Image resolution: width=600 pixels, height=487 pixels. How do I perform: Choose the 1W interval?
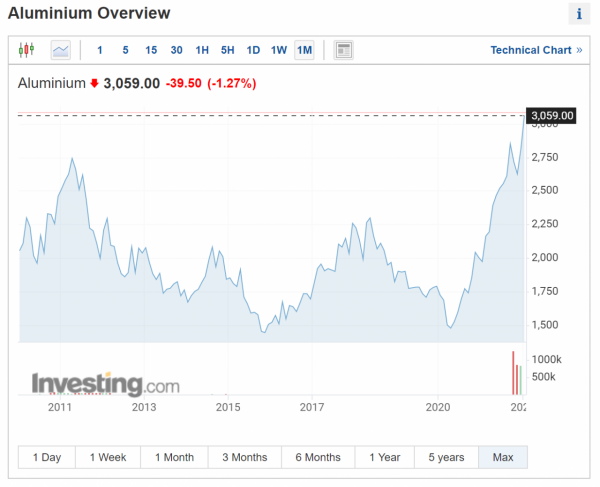[x=279, y=50]
